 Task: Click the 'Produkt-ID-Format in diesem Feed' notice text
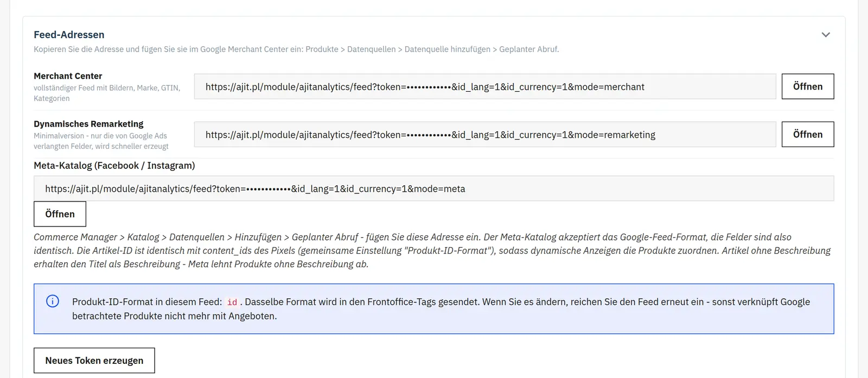(x=441, y=308)
